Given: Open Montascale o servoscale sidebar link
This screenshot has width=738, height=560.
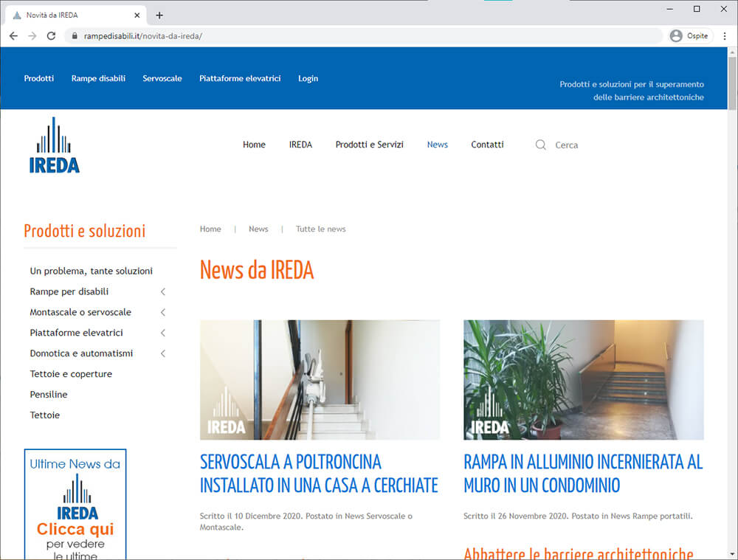Looking at the screenshot, I should coord(80,313).
